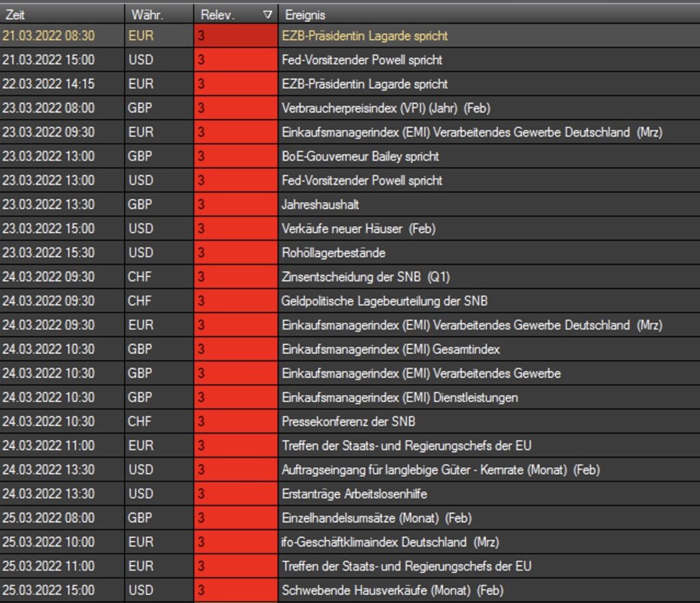Click the Erstanträge Arbeitslosenhilfe event
Screen dimensions: 700x603
click(354, 494)
